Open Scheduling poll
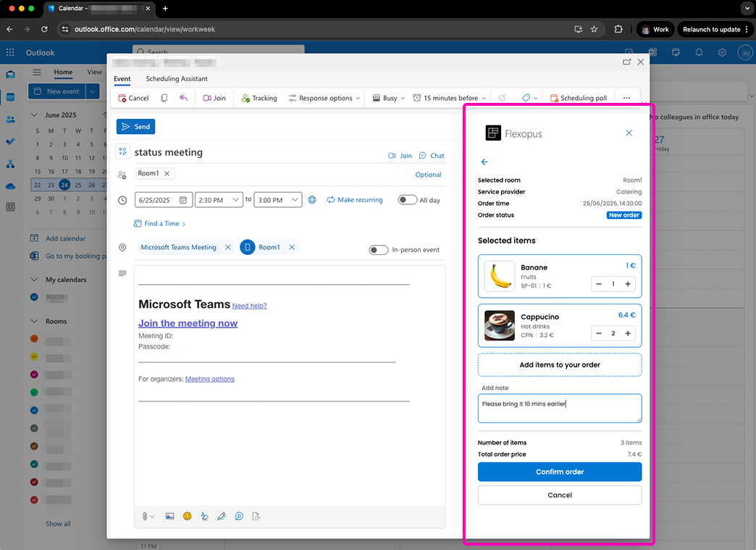Screen dimensions: 756x550 click(579, 98)
